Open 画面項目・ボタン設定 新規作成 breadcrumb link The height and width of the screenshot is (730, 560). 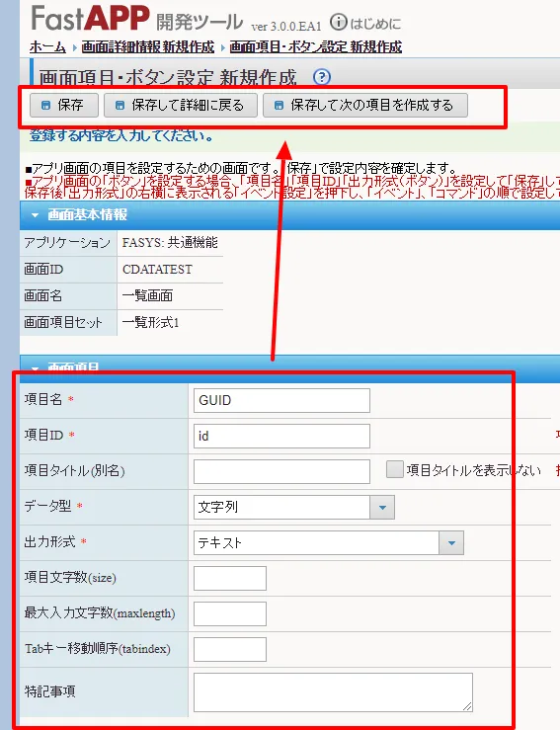(x=316, y=47)
